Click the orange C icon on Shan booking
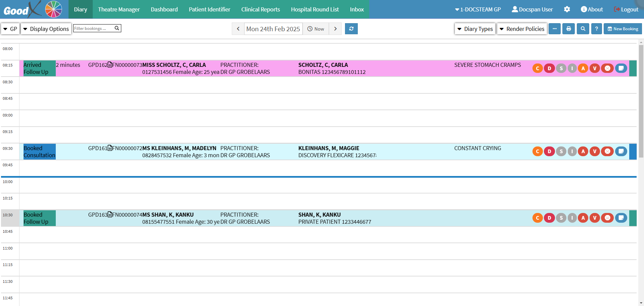Screen dimensions: 644x306 coord(538,218)
